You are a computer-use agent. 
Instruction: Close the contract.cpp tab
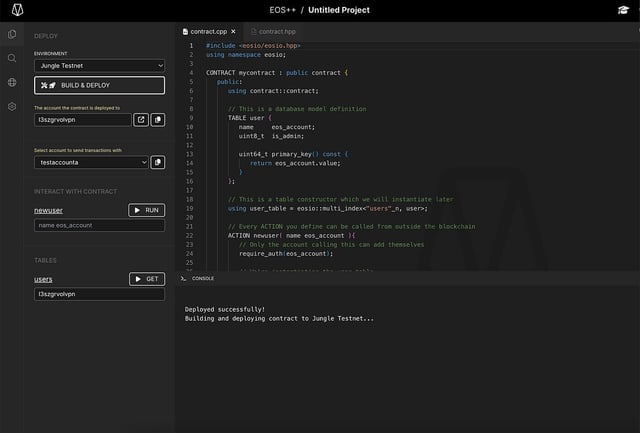click(234, 32)
